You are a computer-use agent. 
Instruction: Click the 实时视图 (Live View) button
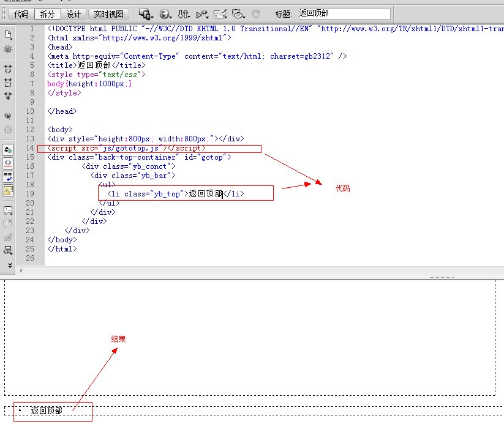pos(110,13)
